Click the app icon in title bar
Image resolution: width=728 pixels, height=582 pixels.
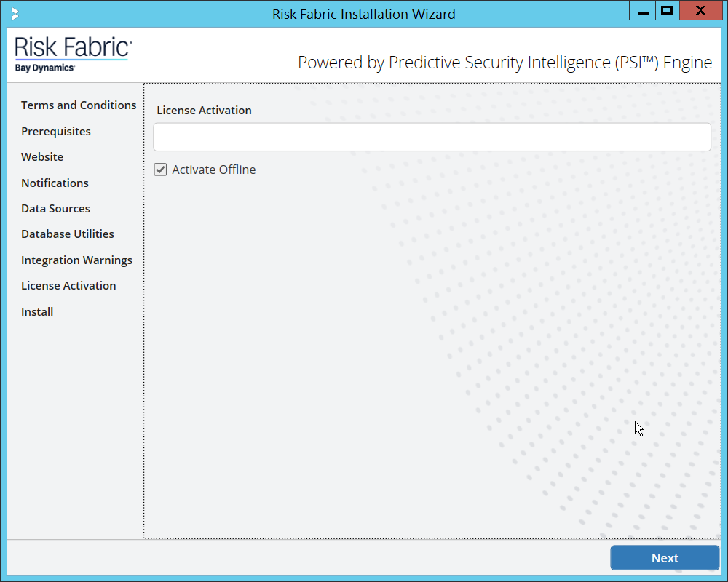pos(15,14)
